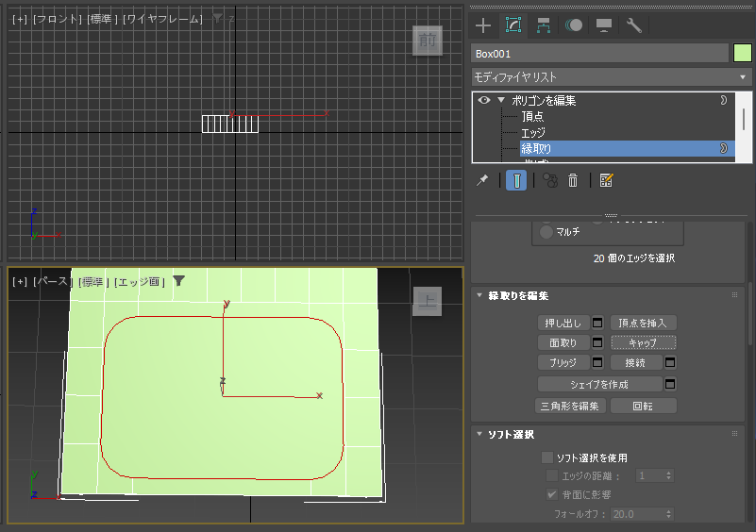Open settings box next to ブリッジ
756x532 pixels.
[597, 362]
